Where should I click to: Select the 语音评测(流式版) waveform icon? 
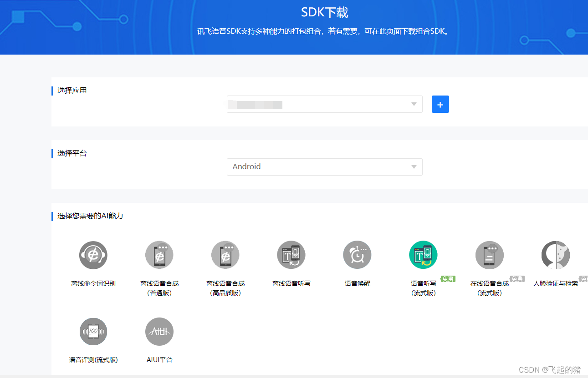coord(93,332)
